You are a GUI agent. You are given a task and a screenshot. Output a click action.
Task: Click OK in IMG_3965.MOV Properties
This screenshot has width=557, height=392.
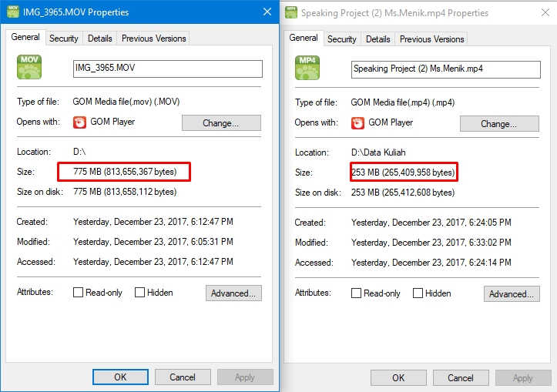(x=120, y=377)
